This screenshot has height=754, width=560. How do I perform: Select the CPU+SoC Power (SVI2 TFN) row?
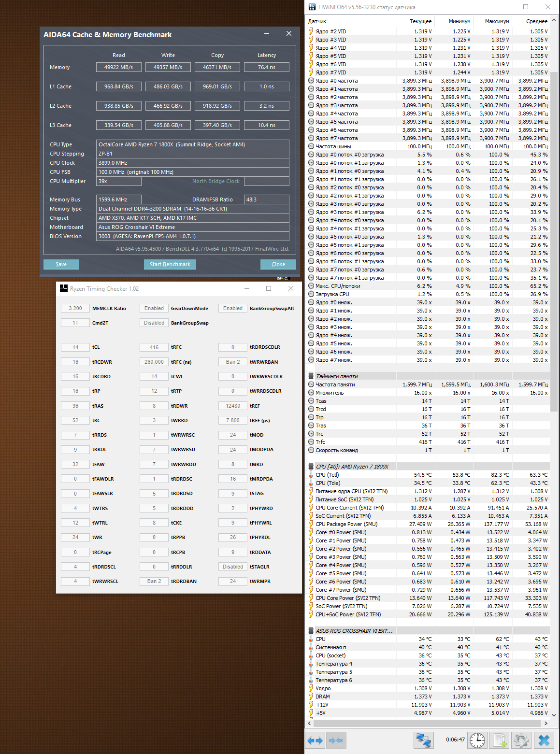pos(429,614)
